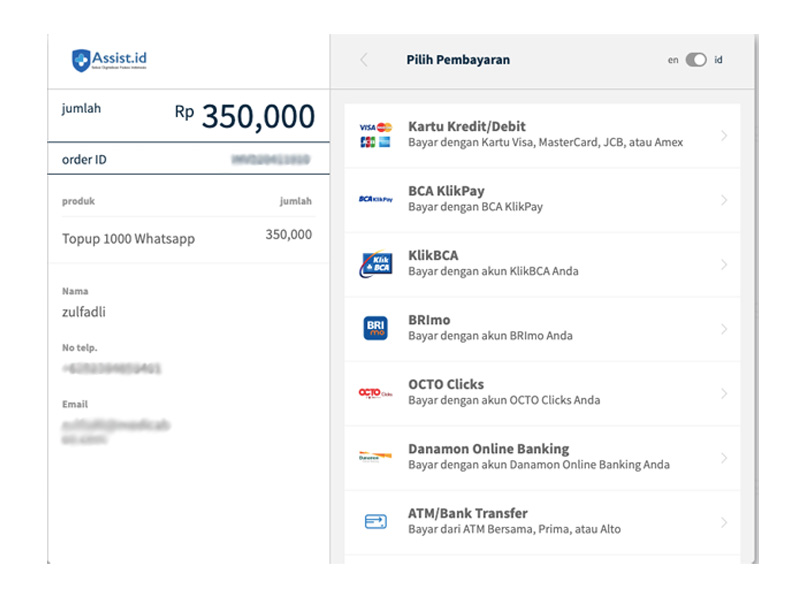Click the Danamon logo icon
Viewport: 806px width, 598px height.
376,457
